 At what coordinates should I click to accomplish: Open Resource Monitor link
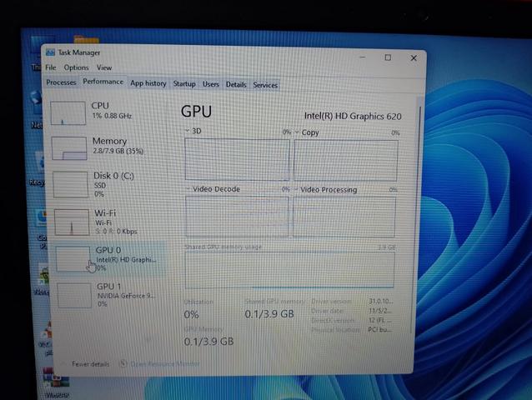pos(165,364)
